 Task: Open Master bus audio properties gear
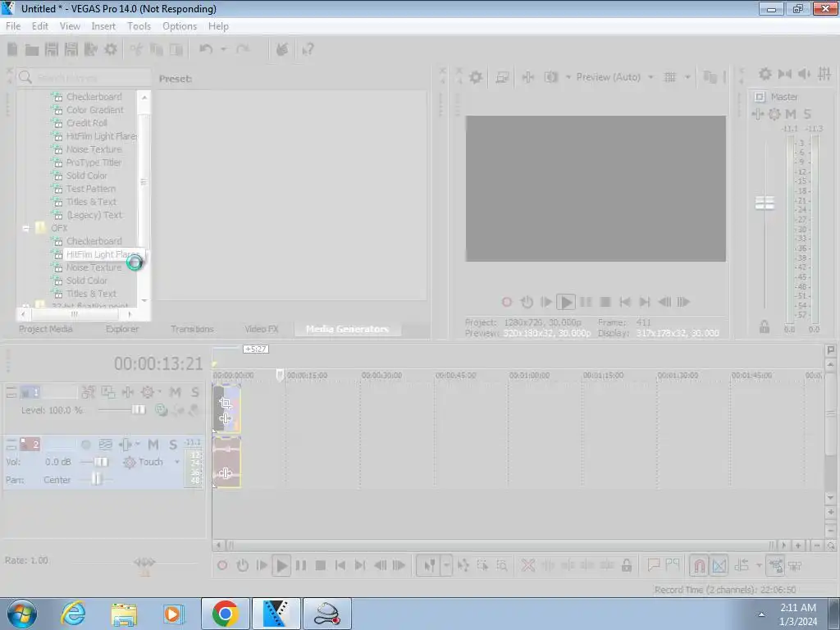coord(765,74)
